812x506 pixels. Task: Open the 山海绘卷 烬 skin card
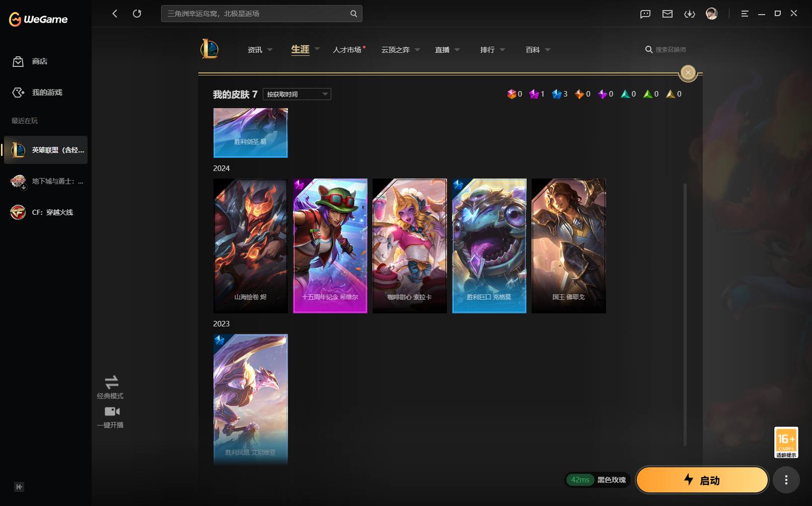(251, 246)
